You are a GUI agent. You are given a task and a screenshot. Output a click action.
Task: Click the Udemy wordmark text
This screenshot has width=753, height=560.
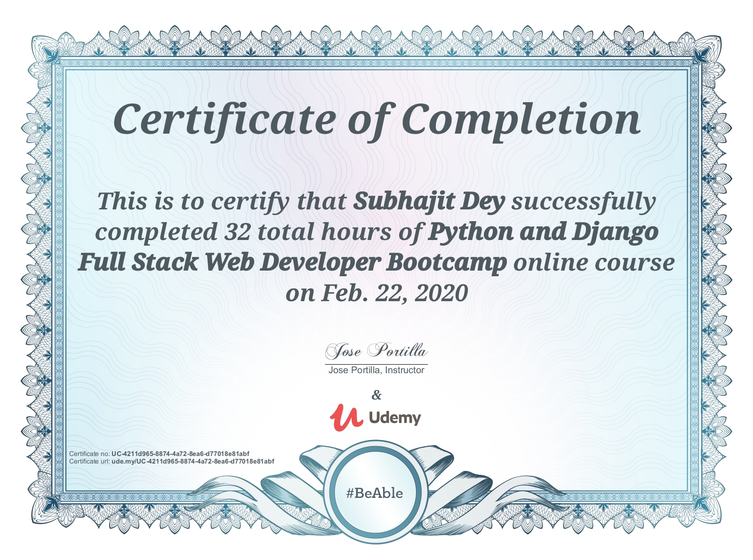coord(394,418)
